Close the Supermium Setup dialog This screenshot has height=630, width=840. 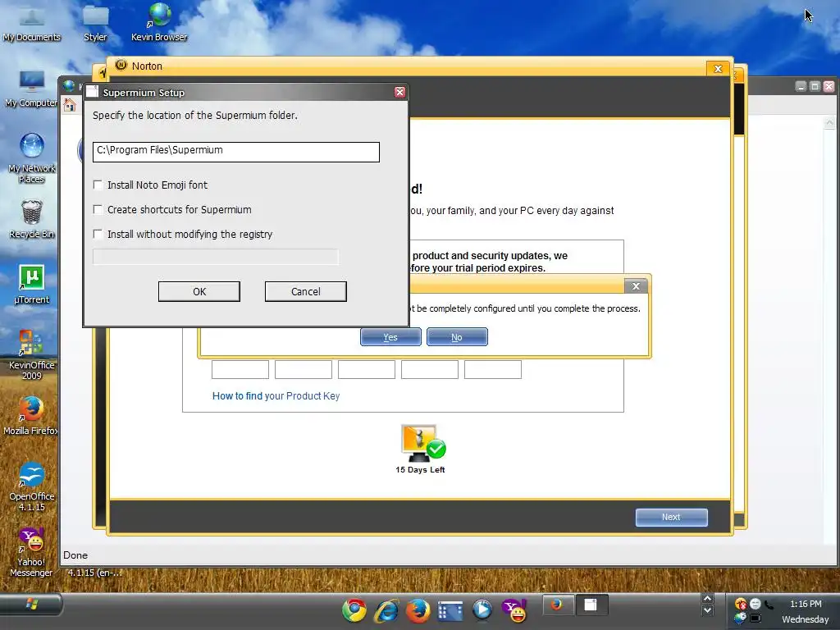(399, 92)
